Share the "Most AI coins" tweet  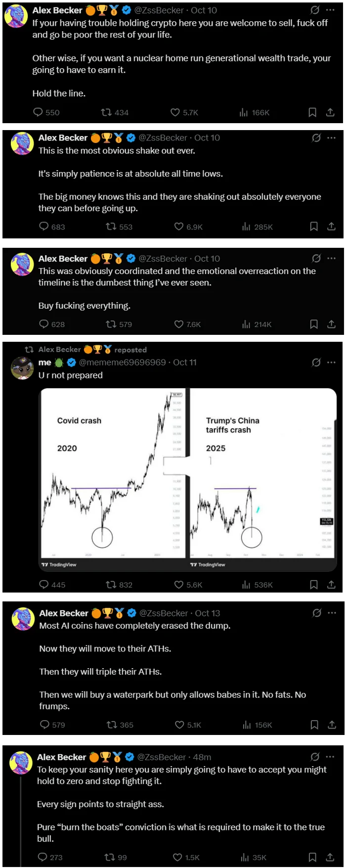[332, 725]
